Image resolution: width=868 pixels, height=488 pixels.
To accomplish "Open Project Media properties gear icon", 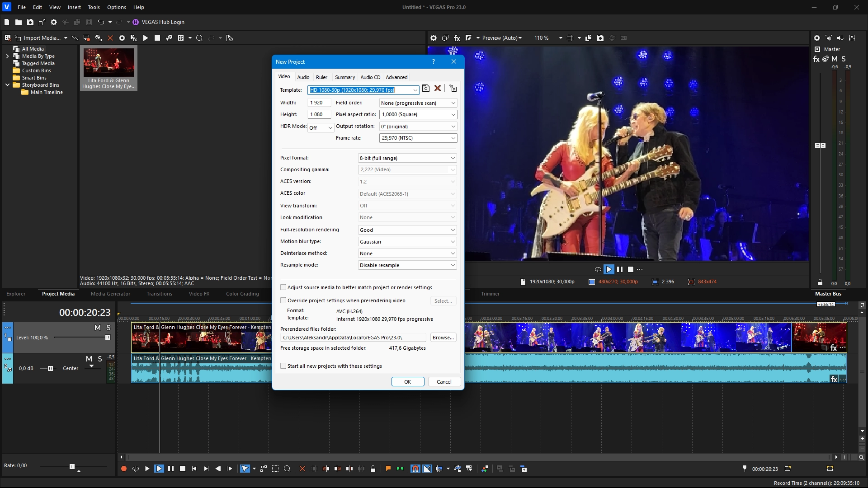I will [122, 38].
